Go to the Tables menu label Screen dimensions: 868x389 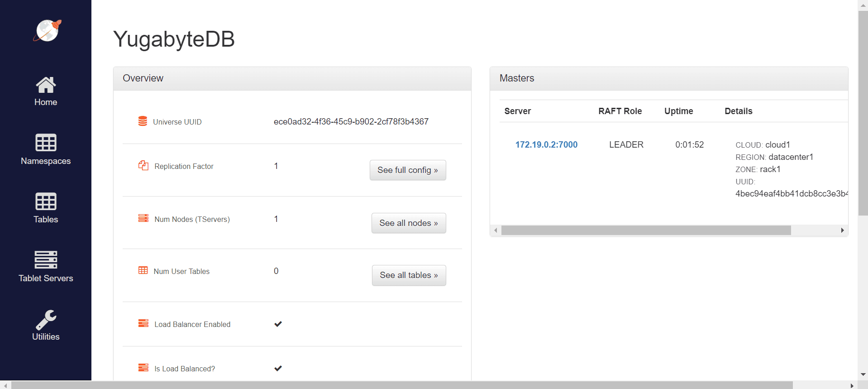pyautogui.click(x=46, y=219)
